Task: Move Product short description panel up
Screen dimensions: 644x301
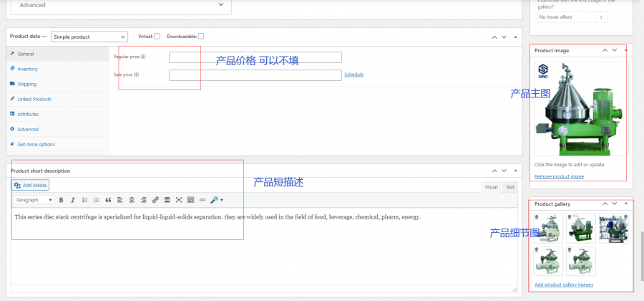Action: pos(494,171)
